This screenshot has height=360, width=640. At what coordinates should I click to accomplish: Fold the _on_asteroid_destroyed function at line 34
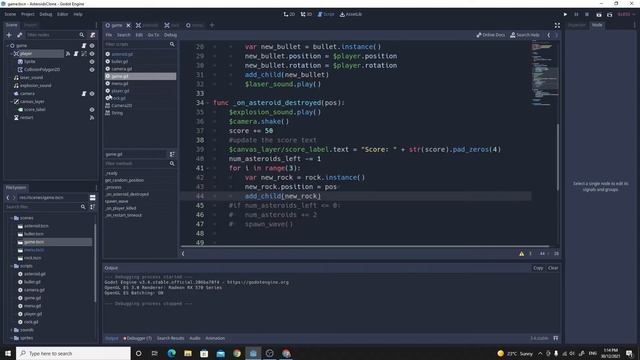tap(207, 103)
